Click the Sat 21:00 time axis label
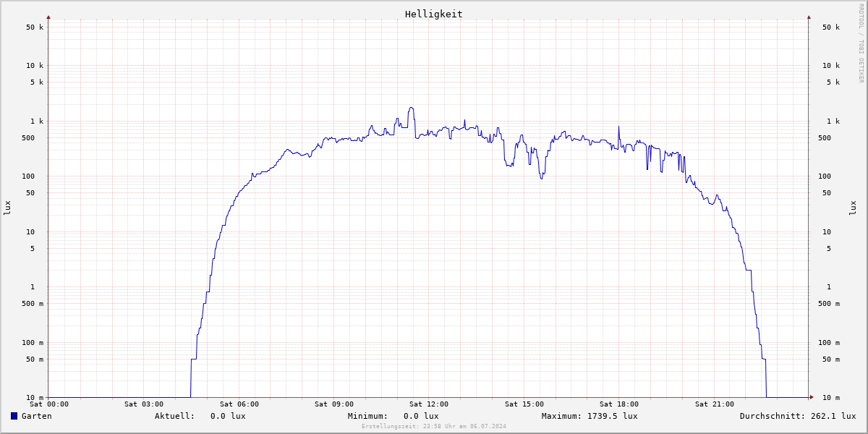 pyautogui.click(x=715, y=404)
